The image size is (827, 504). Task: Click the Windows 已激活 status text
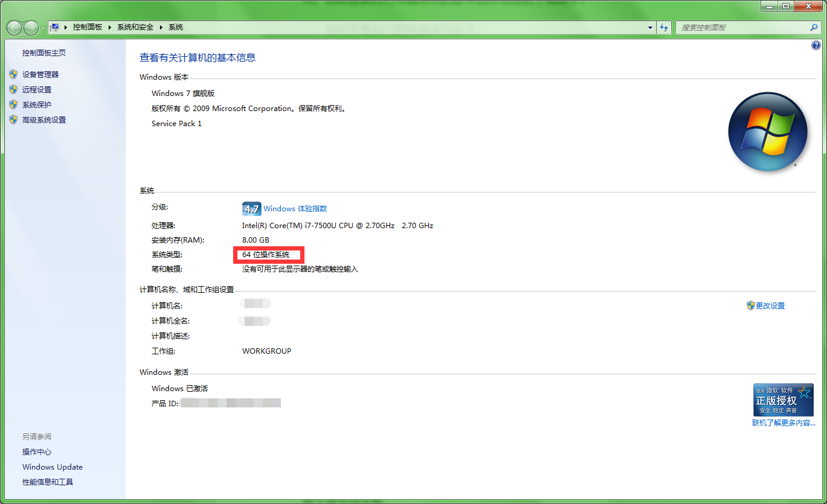pyautogui.click(x=179, y=389)
